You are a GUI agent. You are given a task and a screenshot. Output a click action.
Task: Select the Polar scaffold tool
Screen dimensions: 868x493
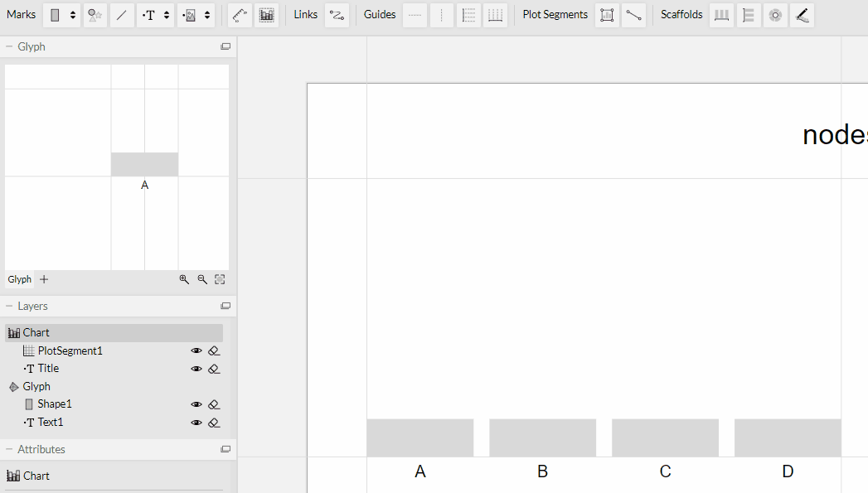(774, 15)
